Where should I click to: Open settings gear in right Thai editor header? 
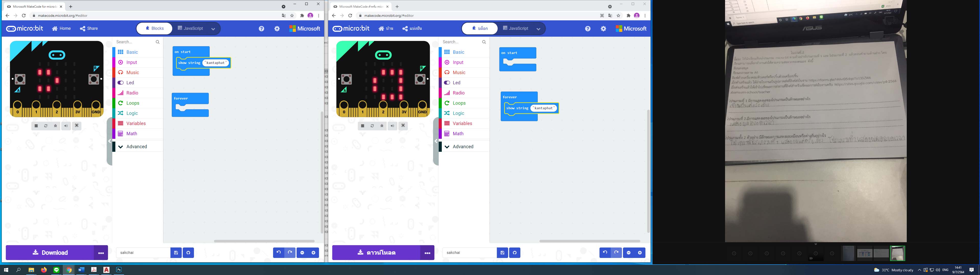pyautogui.click(x=603, y=29)
